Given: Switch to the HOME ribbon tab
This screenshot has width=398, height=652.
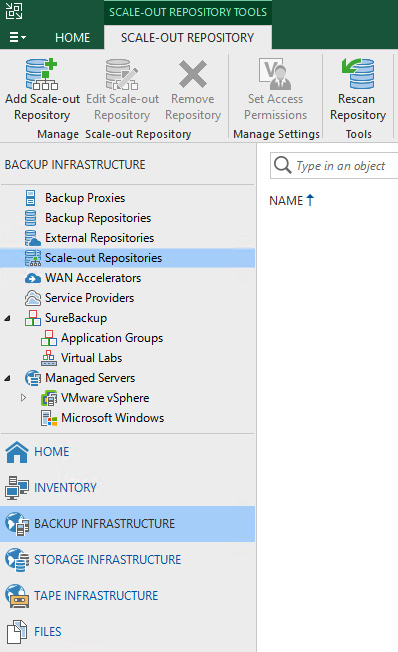Looking at the screenshot, I should point(72,38).
